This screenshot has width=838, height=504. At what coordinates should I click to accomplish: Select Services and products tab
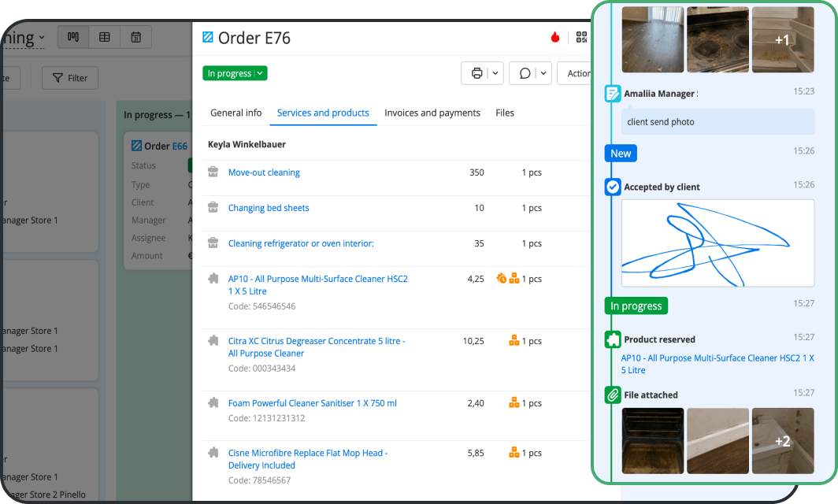[x=323, y=113]
